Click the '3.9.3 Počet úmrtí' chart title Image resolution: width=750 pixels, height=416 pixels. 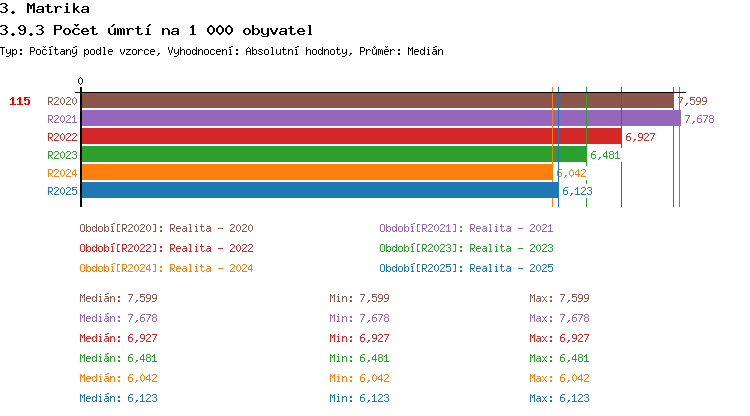click(x=156, y=30)
